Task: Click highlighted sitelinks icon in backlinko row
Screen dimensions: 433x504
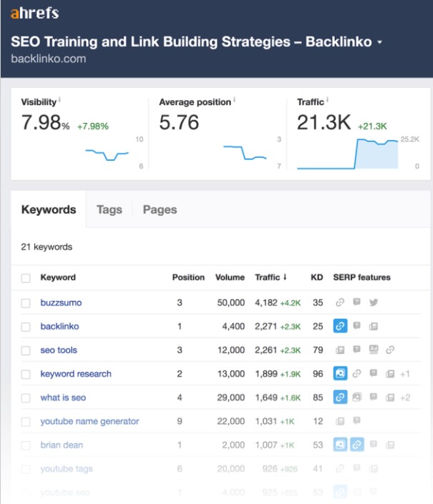Action: click(341, 326)
